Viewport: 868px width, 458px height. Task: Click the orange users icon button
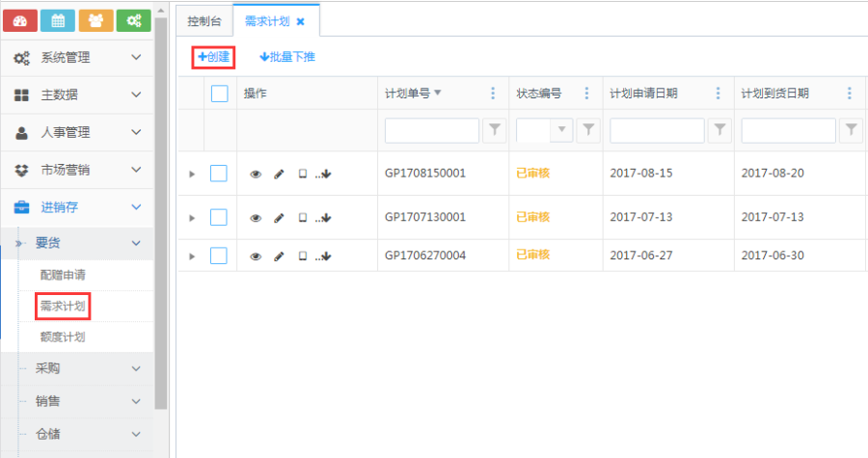(95, 20)
